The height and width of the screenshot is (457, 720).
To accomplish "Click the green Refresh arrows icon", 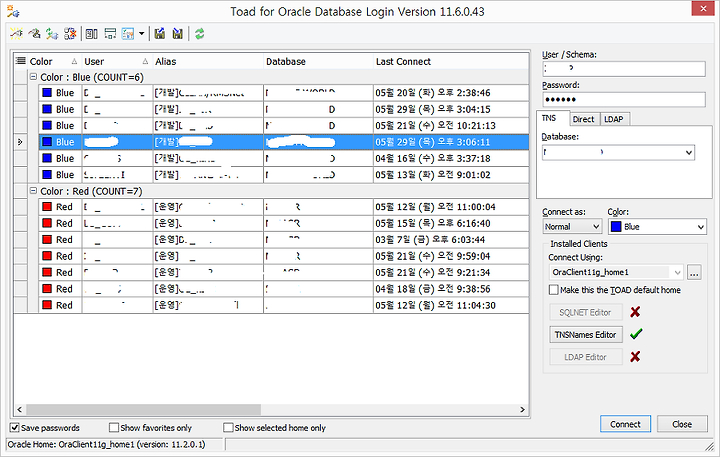I will click(199, 34).
